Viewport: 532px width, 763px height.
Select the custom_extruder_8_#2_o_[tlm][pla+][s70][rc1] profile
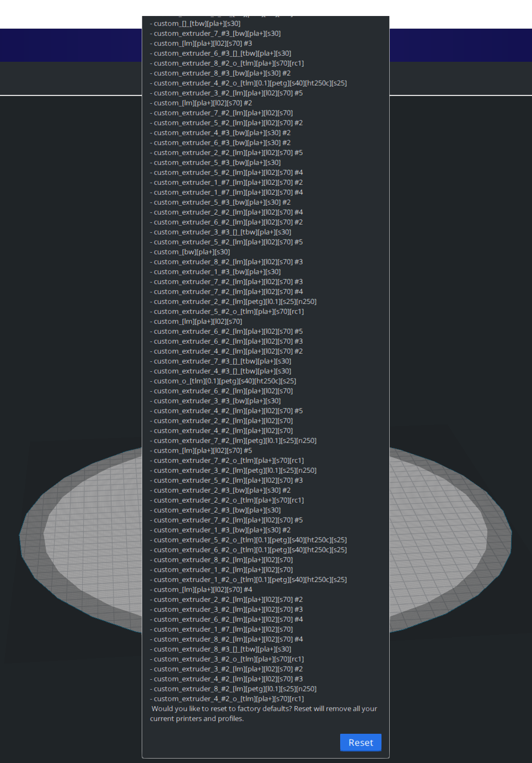[x=227, y=63]
